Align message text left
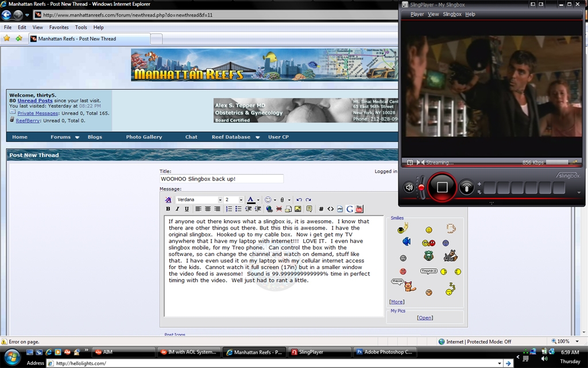The width and height of the screenshot is (588, 368). coord(198,209)
